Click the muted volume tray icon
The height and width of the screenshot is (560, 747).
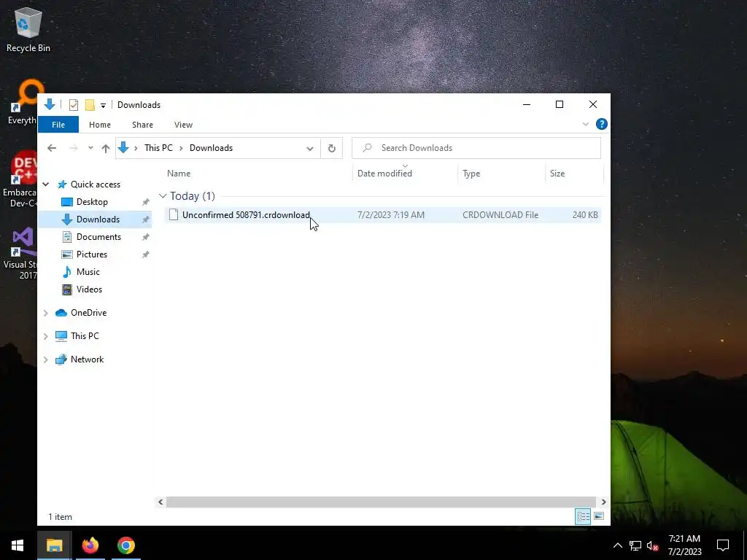pyautogui.click(x=653, y=545)
